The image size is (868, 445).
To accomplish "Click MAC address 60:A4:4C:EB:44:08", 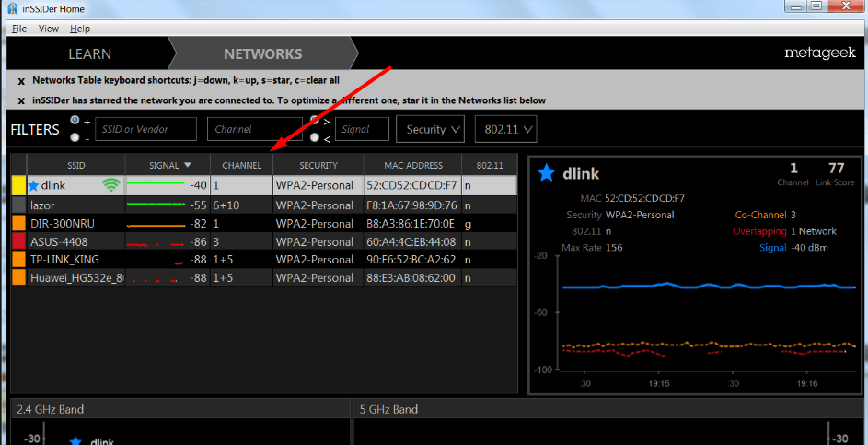I will [x=411, y=242].
